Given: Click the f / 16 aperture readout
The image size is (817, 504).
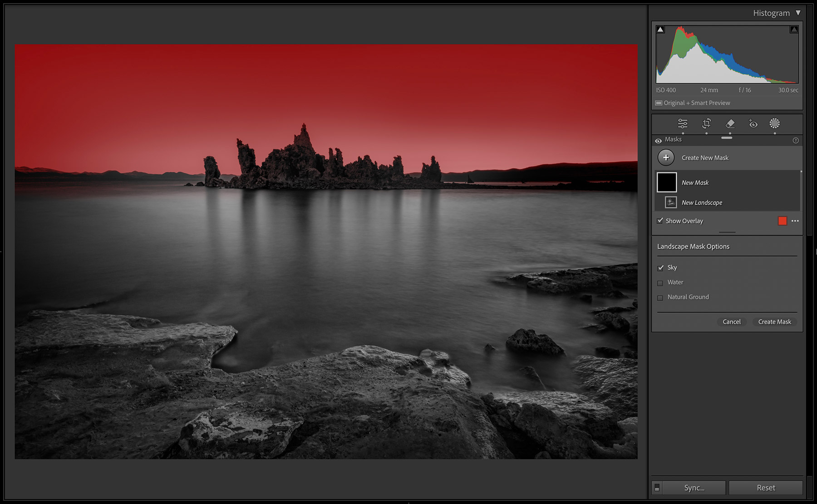Looking at the screenshot, I should point(745,90).
